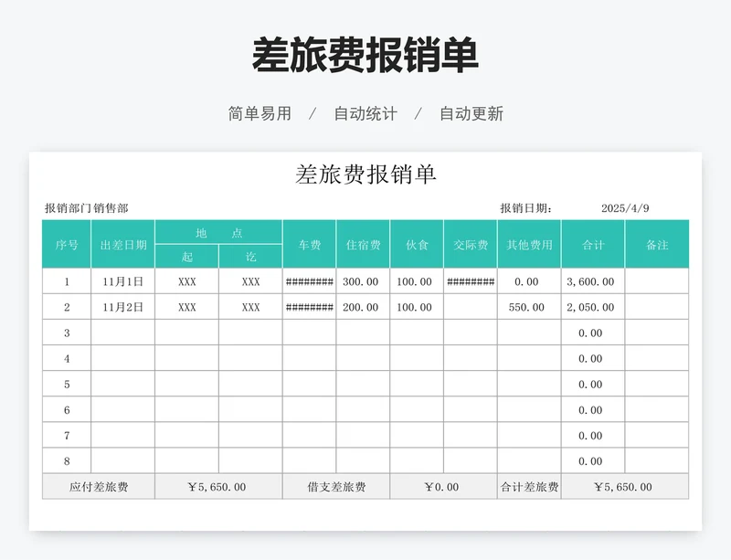Click the 简单易用 tagline text
Viewport: 731px width, 560px height.
point(260,113)
